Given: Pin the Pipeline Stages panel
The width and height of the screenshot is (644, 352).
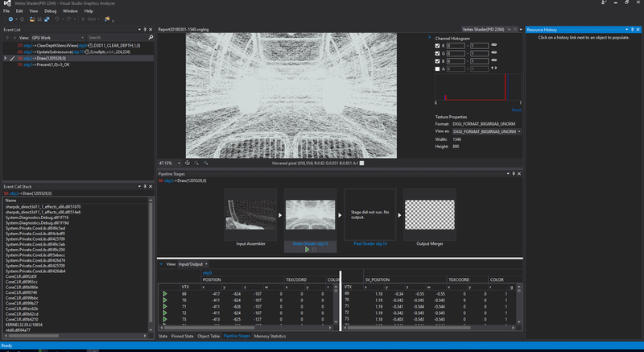Looking at the screenshot, I should click(x=514, y=174).
